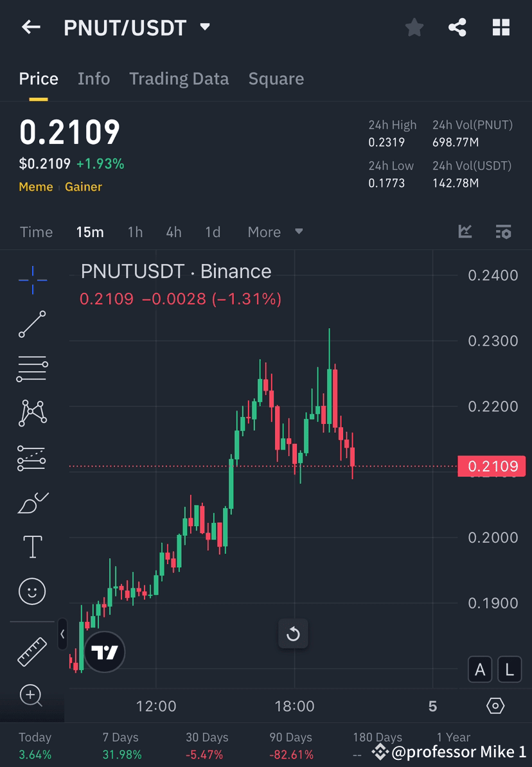Screen dimensions: 532x767
Task: Open the text annotation tool
Action: click(32, 547)
